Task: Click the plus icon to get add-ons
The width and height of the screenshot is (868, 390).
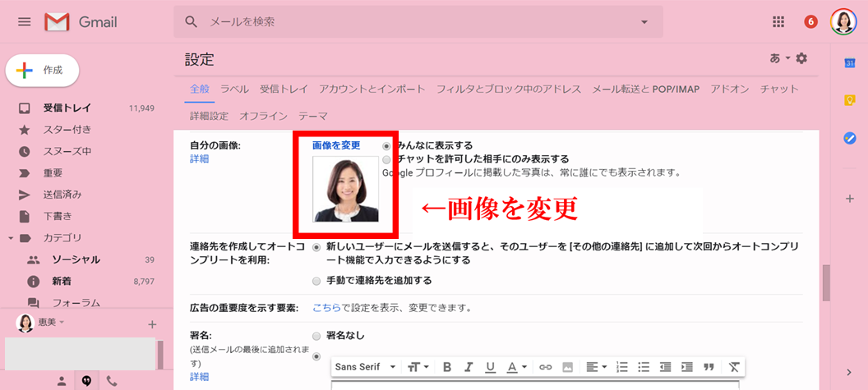Action: (x=850, y=200)
